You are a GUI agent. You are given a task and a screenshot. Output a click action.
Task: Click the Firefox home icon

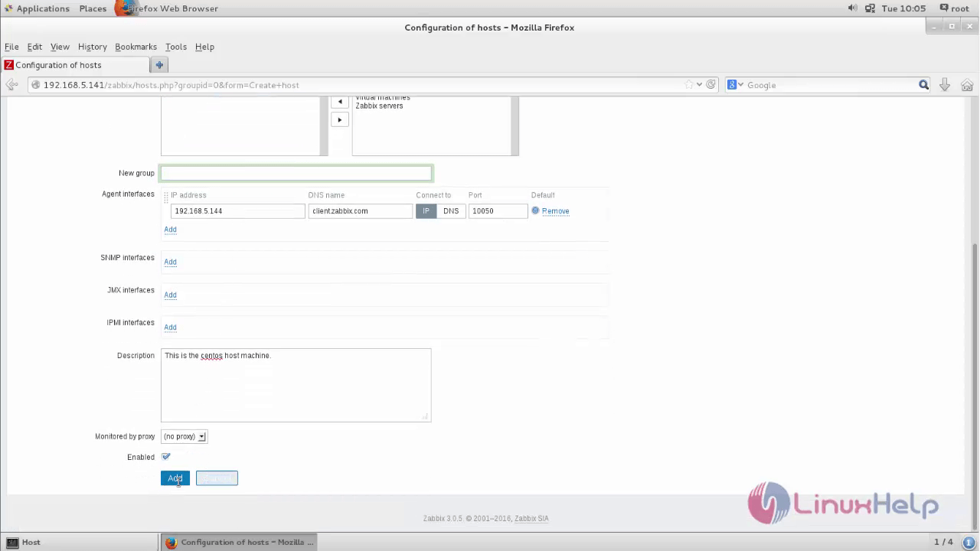(x=967, y=85)
